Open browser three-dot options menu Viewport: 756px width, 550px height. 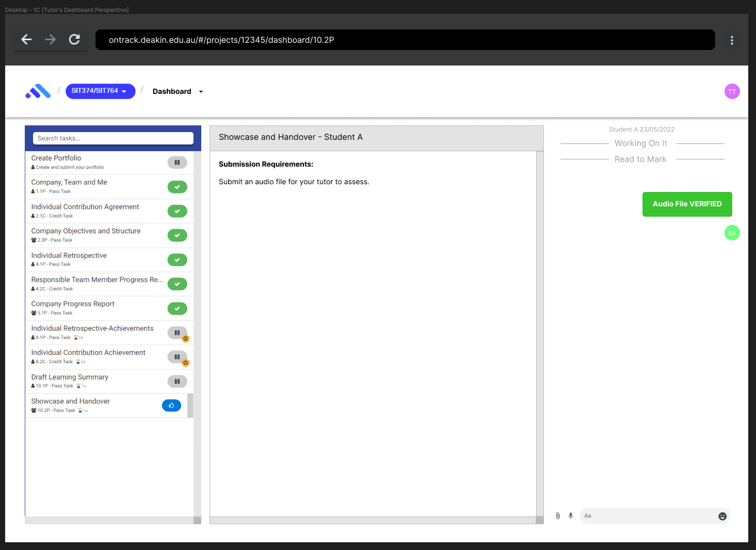click(x=732, y=40)
